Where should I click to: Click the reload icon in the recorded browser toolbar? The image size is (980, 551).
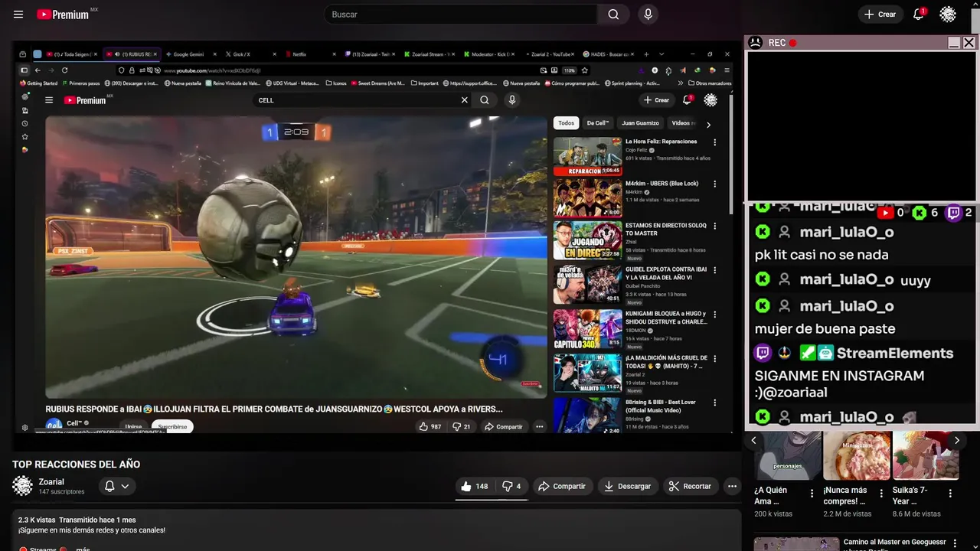[x=64, y=70]
